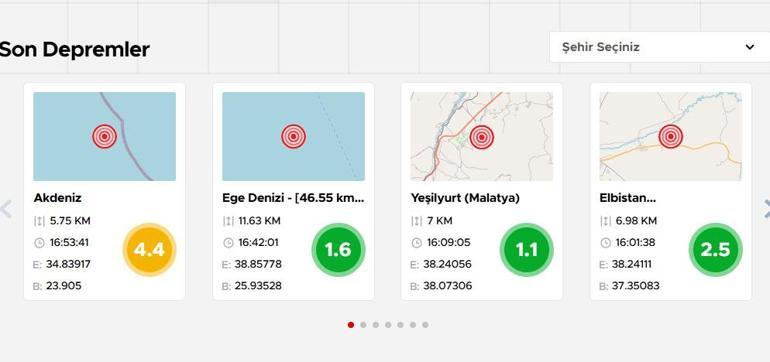Click the Elbistan... card title
The width and height of the screenshot is (770, 362).
click(628, 198)
